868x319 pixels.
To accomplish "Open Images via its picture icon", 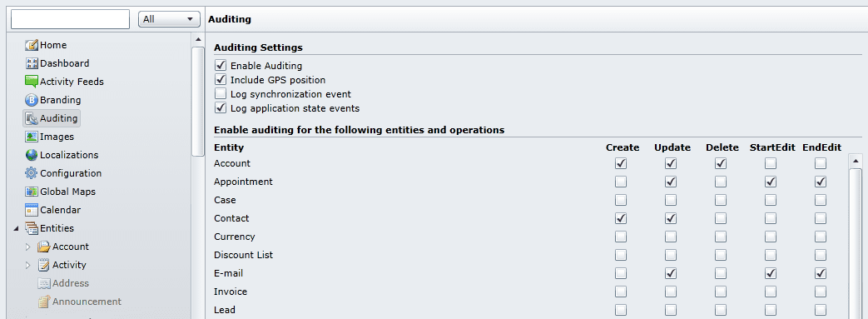I will coord(32,137).
